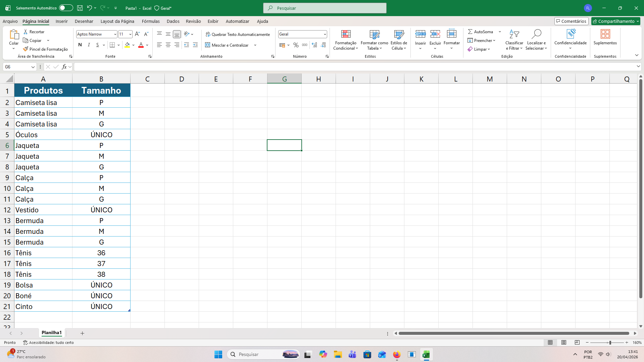Viewport: 644px width, 362px height.
Task: Open Classificar e Filtrar
Action: coord(514,40)
